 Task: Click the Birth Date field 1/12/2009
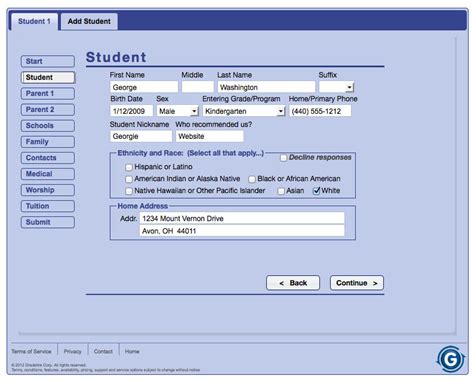[x=131, y=111]
